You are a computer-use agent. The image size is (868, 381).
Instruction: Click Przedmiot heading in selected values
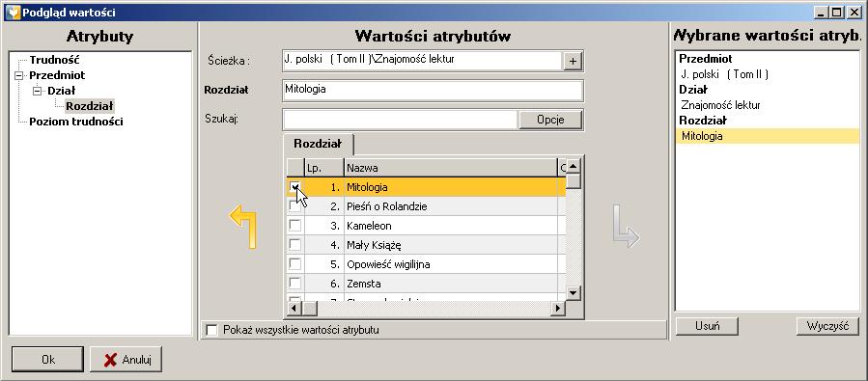click(x=706, y=59)
